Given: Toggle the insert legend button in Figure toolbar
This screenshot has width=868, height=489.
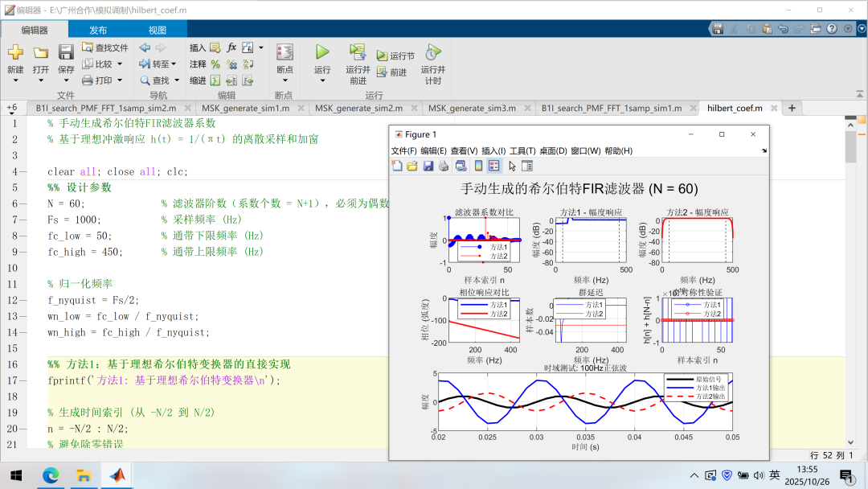Looking at the screenshot, I should pos(494,166).
